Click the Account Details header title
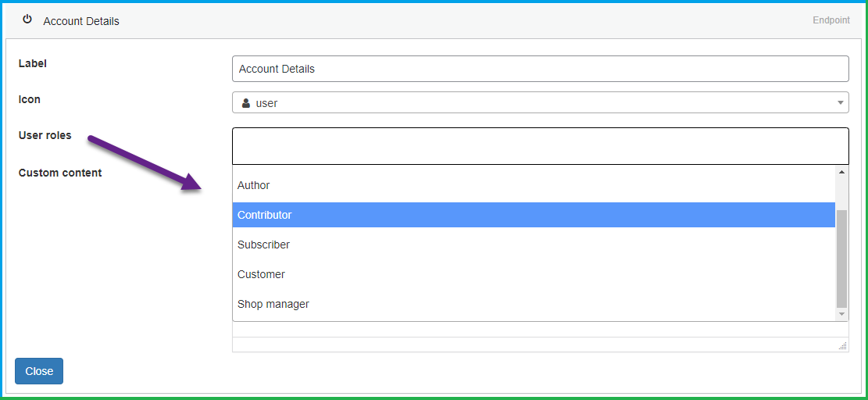 81,21
